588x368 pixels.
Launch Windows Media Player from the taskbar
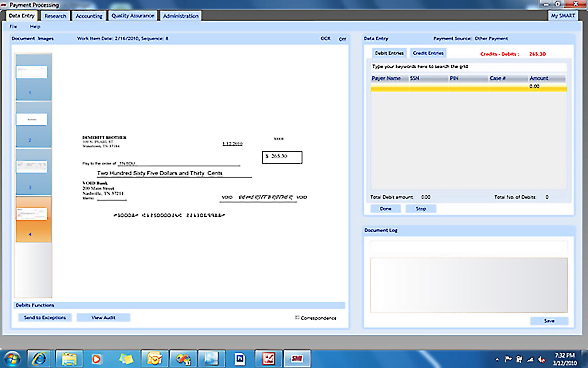pyautogui.click(x=96, y=359)
